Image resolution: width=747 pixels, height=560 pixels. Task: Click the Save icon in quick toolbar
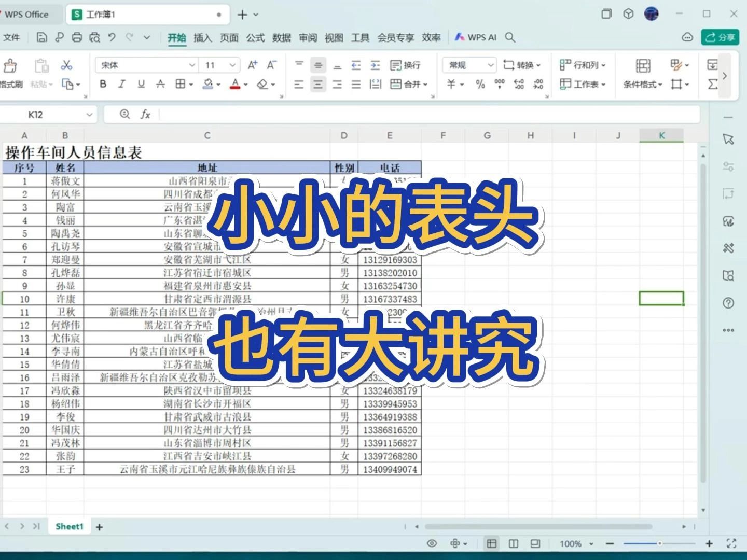tap(42, 37)
